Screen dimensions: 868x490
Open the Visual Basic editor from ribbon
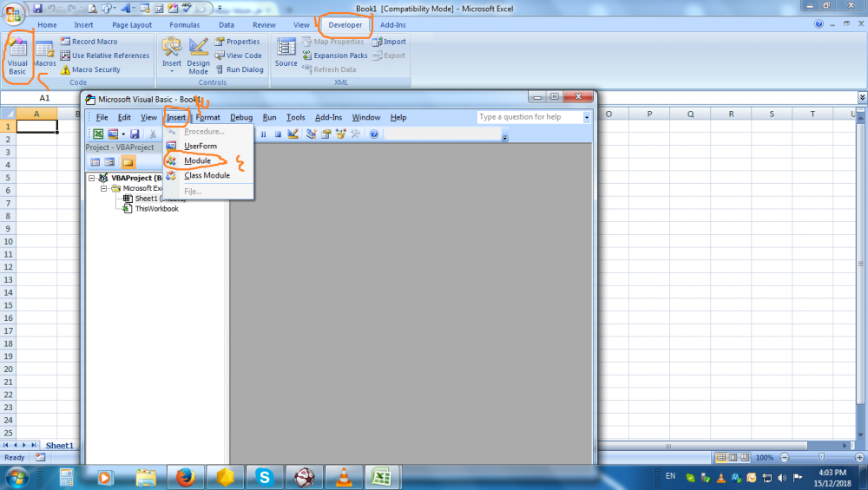coord(17,56)
